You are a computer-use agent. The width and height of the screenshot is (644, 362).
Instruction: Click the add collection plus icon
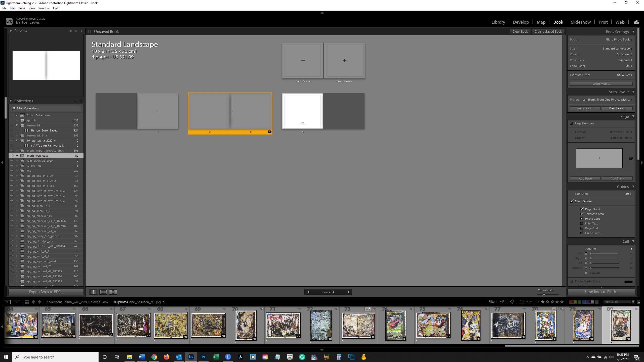(x=81, y=101)
